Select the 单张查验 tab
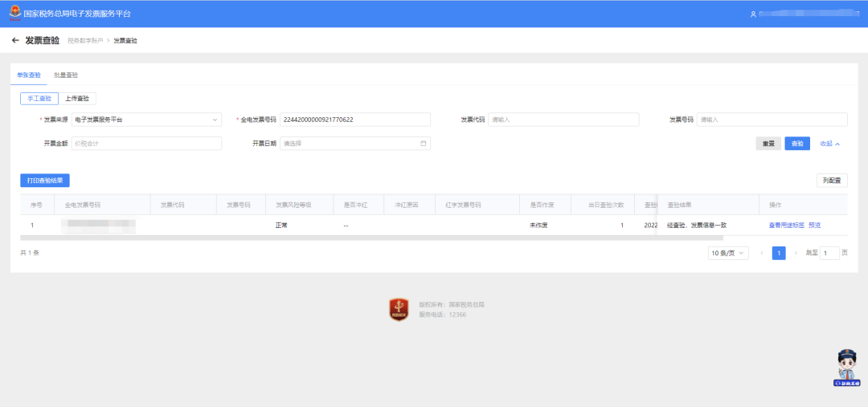The width and height of the screenshot is (868, 407). (x=29, y=75)
